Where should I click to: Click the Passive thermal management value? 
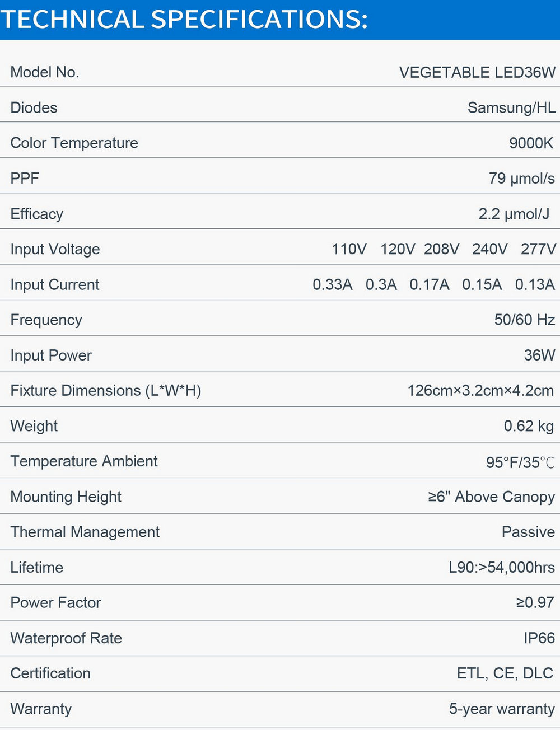pyautogui.click(x=529, y=532)
